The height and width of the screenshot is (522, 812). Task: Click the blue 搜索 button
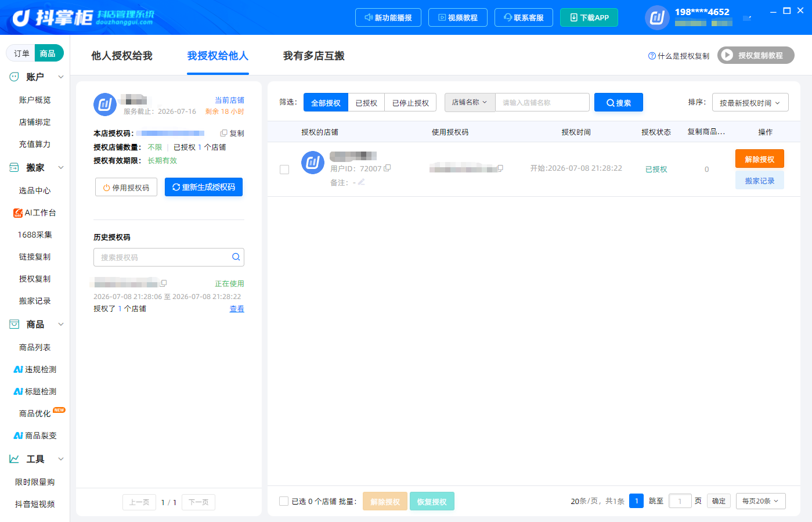(x=619, y=102)
